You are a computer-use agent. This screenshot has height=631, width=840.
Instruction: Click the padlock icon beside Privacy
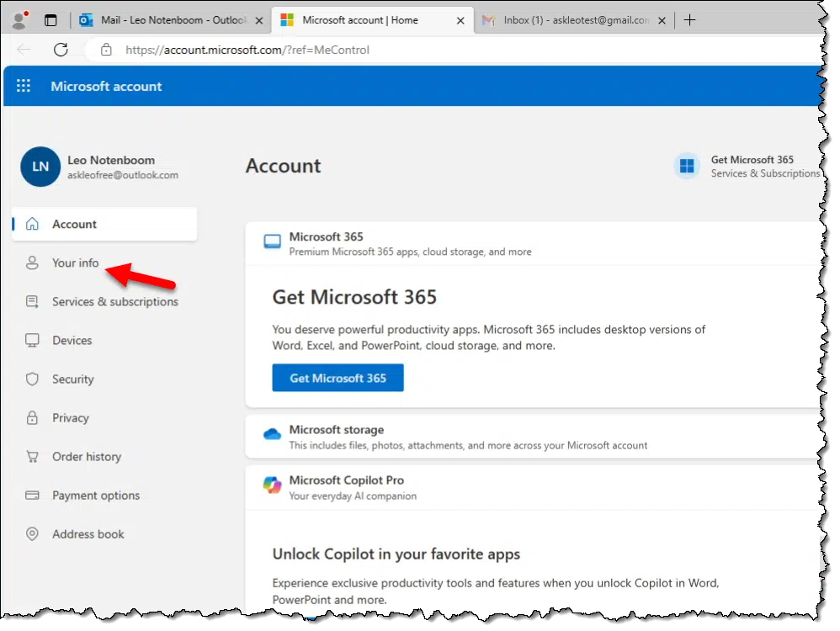32,418
